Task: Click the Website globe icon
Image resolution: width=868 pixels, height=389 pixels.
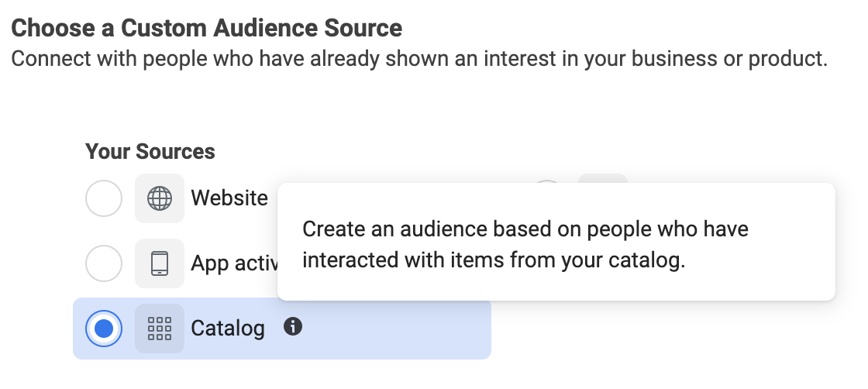Action: click(160, 198)
